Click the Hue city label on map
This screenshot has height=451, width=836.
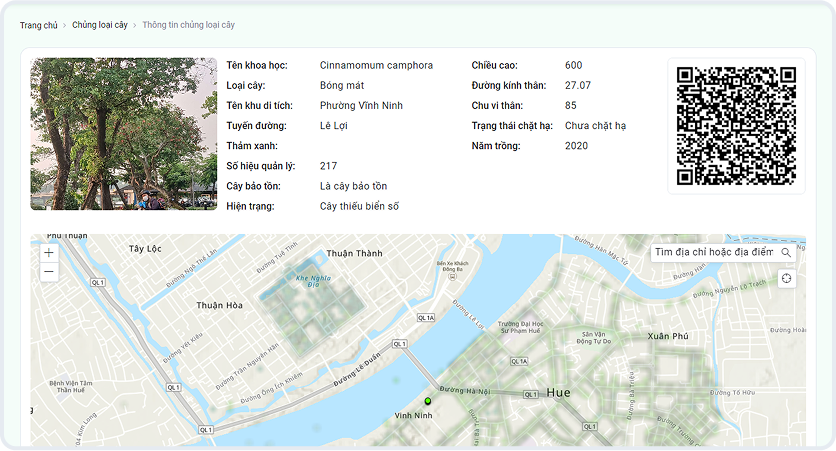coord(558,393)
